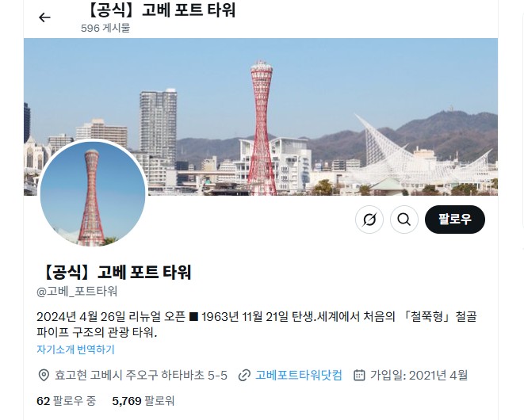
Task: Open the Grok profile summary icon
Action: 369,220
